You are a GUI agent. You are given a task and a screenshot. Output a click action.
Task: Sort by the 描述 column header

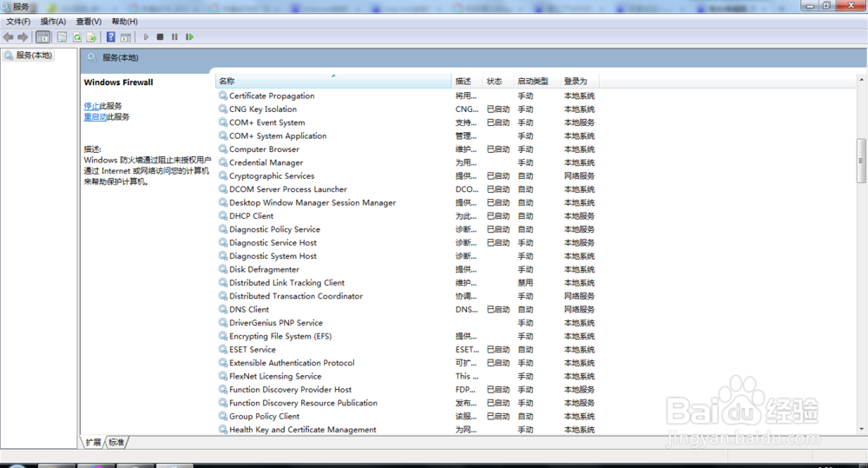(x=467, y=81)
